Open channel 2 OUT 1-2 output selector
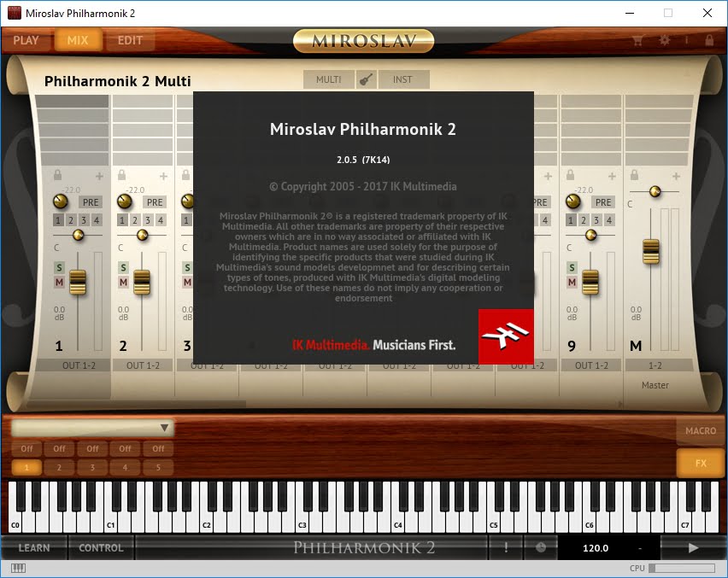This screenshot has height=578, width=728. [143, 365]
